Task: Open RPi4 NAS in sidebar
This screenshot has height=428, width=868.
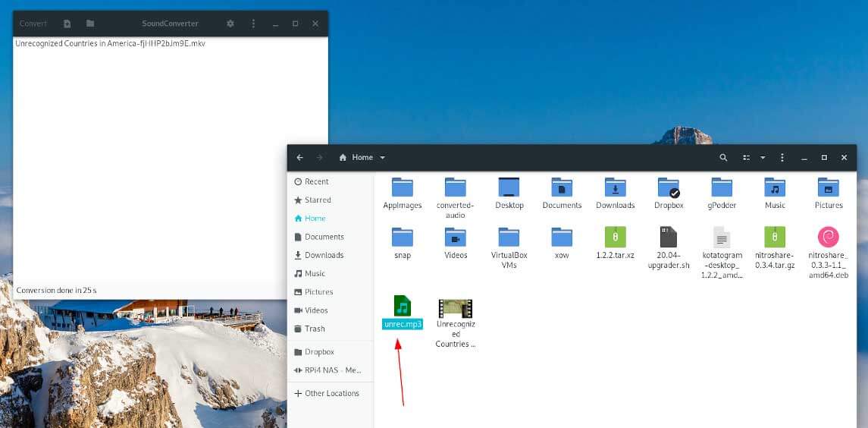Action: [331, 370]
